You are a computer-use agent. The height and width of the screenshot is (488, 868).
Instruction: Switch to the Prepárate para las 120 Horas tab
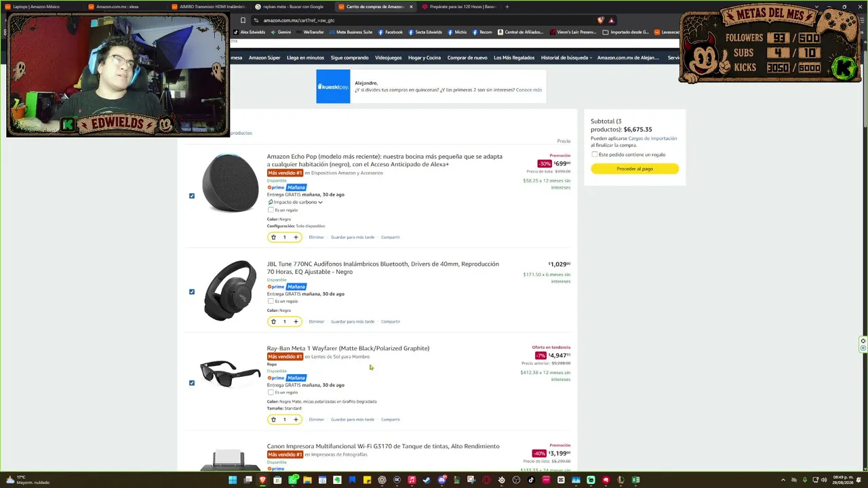(460, 7)
